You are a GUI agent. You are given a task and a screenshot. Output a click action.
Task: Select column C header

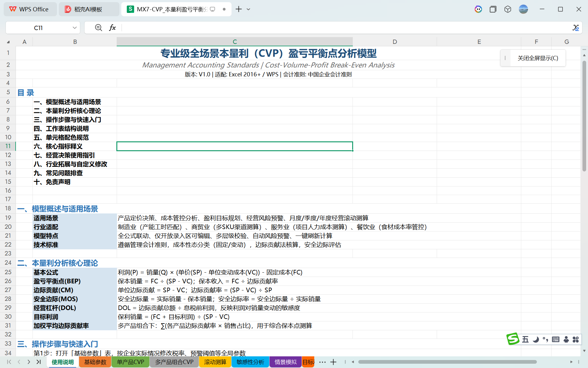click(235, 42)
